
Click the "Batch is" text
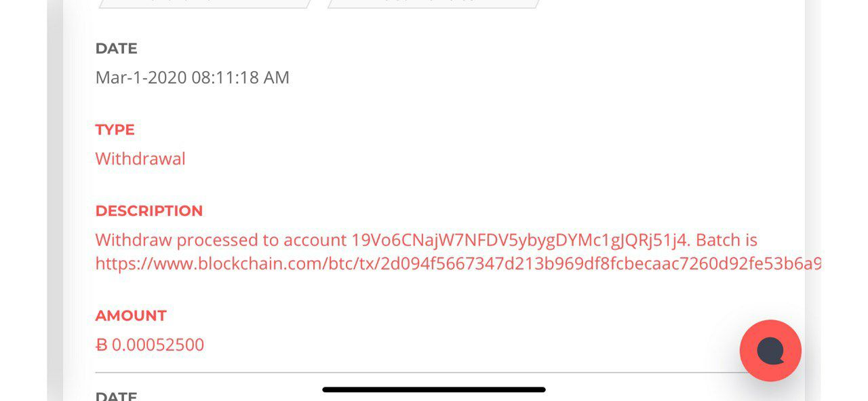click(726, 240)
